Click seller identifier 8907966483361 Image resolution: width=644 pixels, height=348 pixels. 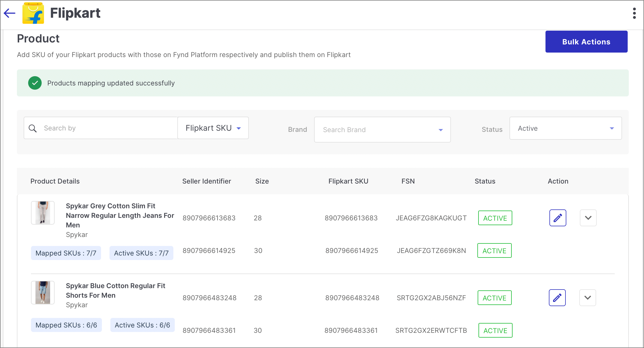(209, 330)
